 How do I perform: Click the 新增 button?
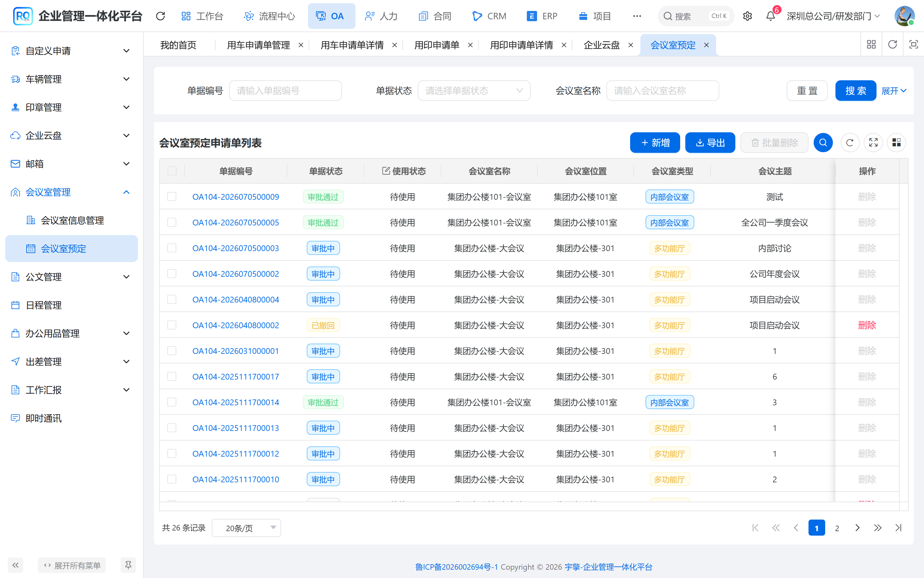[655, 143]
